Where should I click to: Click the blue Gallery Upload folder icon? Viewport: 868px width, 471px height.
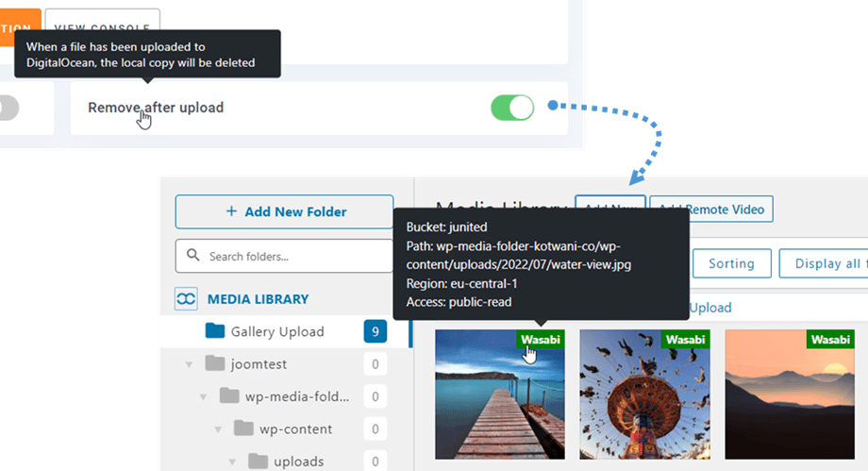215,331
